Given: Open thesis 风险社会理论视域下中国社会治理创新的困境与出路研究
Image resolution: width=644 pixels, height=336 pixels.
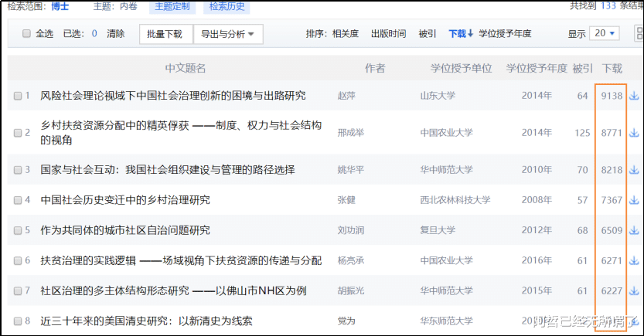Looking at the screenshot, I should [173, 96].
